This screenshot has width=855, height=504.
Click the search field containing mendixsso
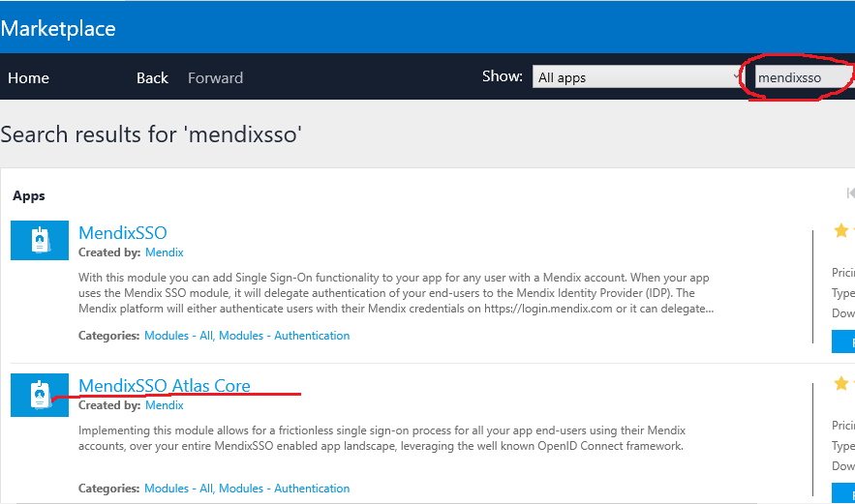click(x=804, y=77)
